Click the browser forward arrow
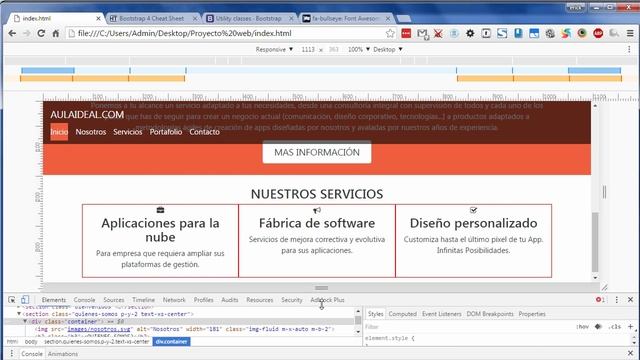The width and height of the screenshot is (640, 360). 27,33
